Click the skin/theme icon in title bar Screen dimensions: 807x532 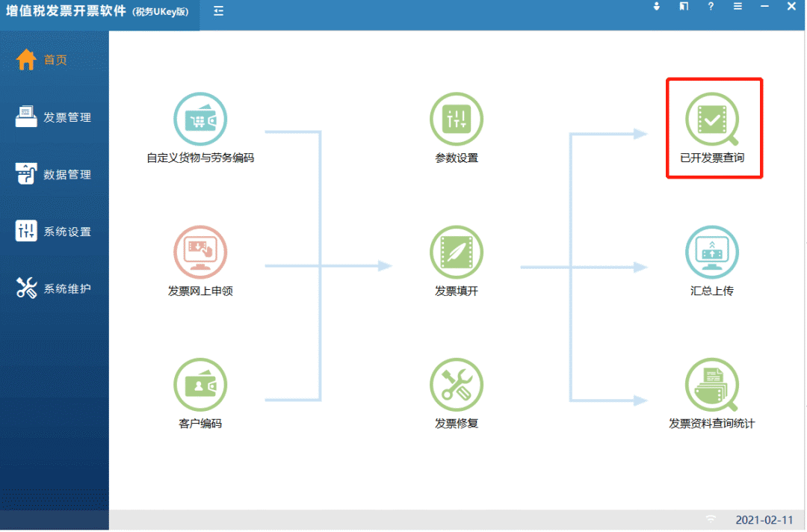coord(684,6)
